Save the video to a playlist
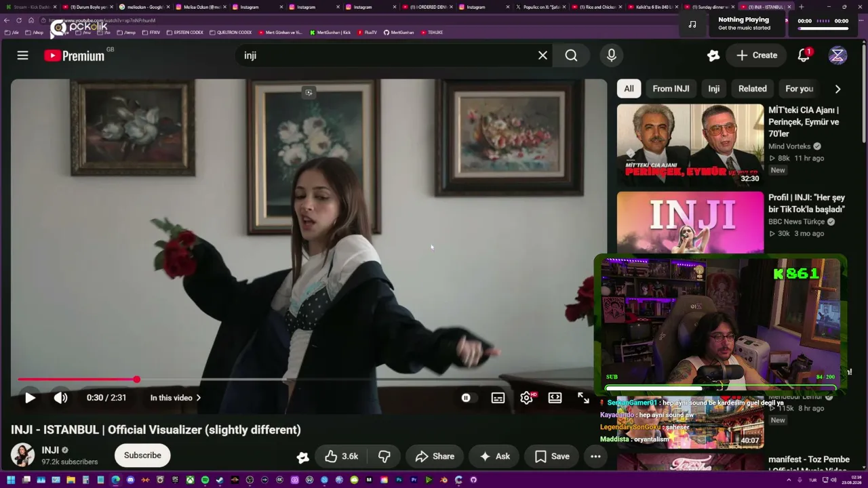The width and height of the screenshot is (868, 488). pos(552,457)
